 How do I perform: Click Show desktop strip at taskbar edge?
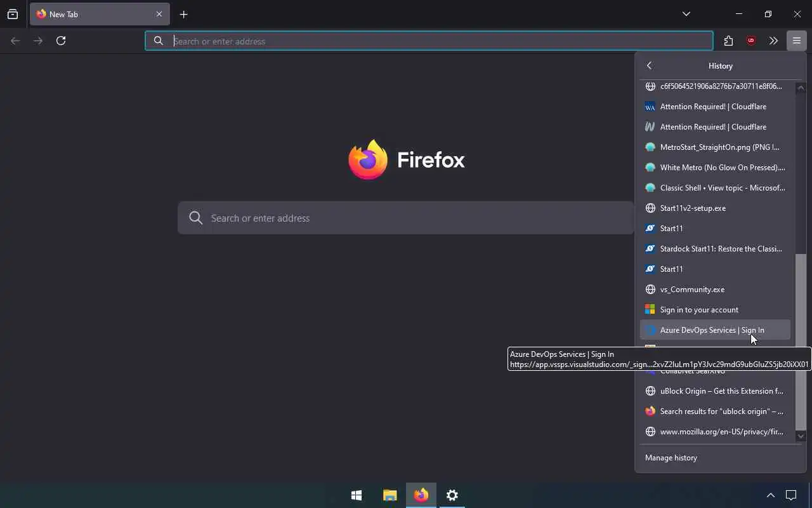(x=810, y=495)
